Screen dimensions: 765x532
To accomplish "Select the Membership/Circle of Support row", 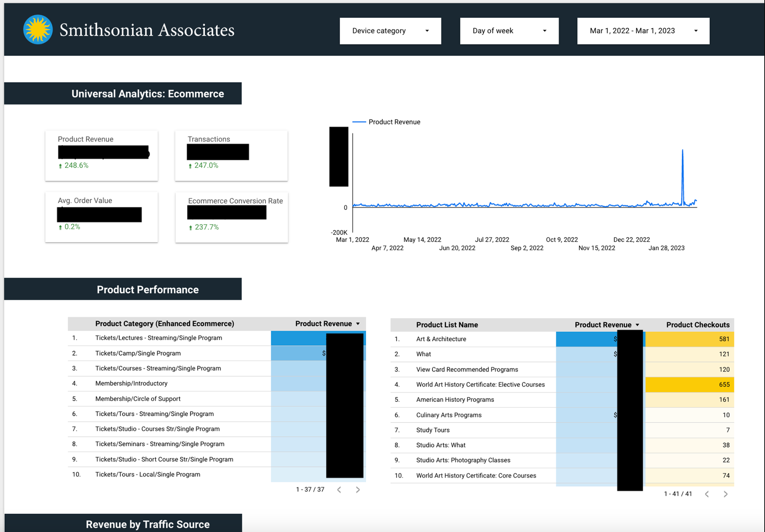I will [x=217, y=399].
